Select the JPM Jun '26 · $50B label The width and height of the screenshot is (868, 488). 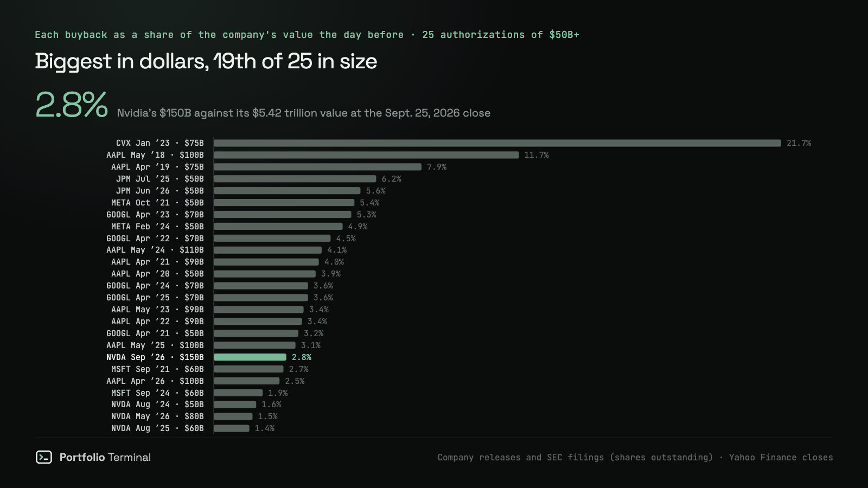pos(160,191)
